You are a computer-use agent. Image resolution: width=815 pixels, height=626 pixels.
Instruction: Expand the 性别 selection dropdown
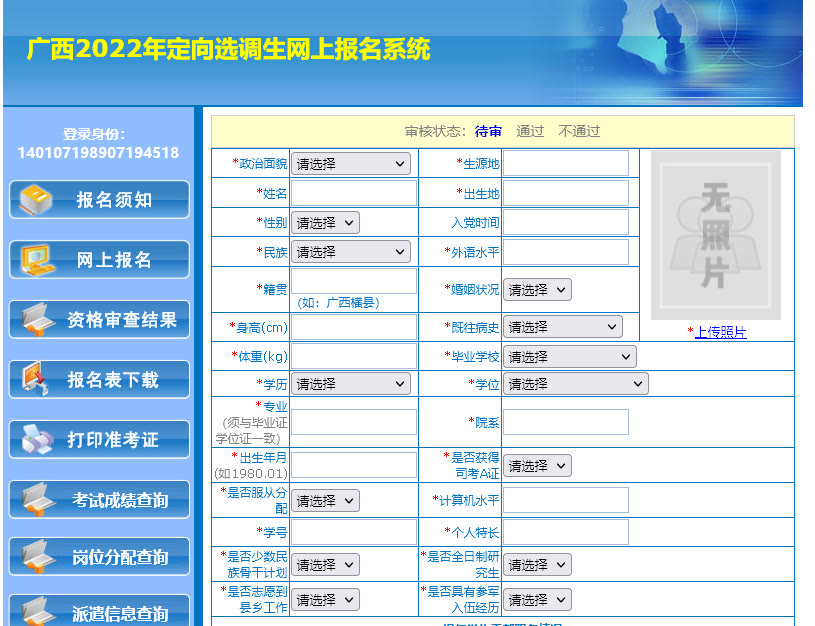[x=325, y=223]
